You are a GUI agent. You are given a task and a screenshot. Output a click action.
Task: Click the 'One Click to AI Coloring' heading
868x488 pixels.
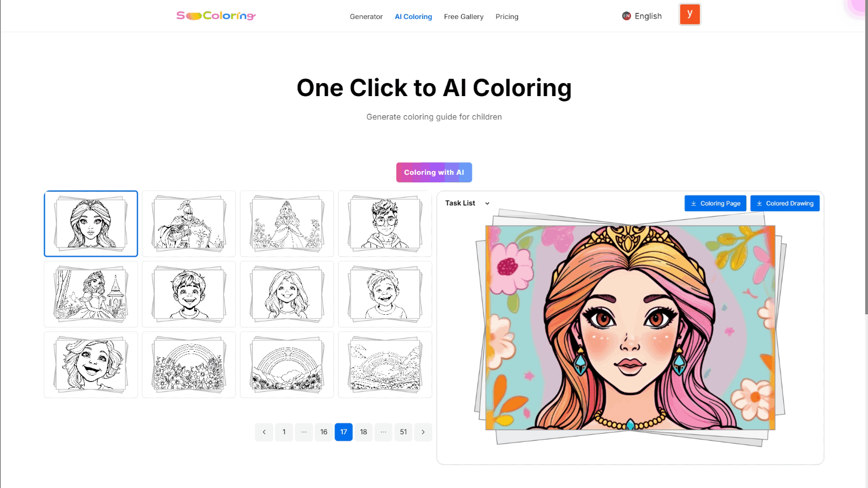click(434, 88)
